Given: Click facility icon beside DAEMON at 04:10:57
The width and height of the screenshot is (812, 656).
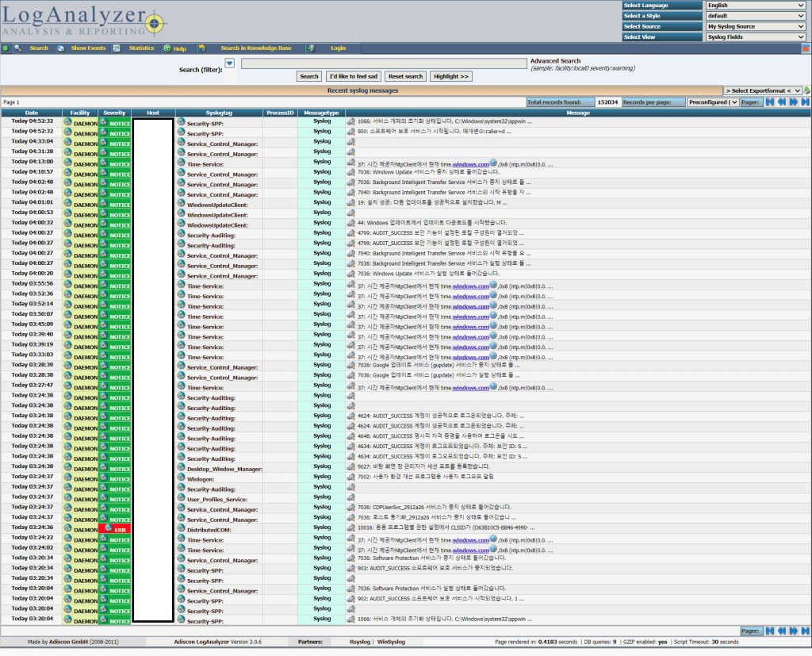Looking at the screenshot, I should click(x=68, y=173).
